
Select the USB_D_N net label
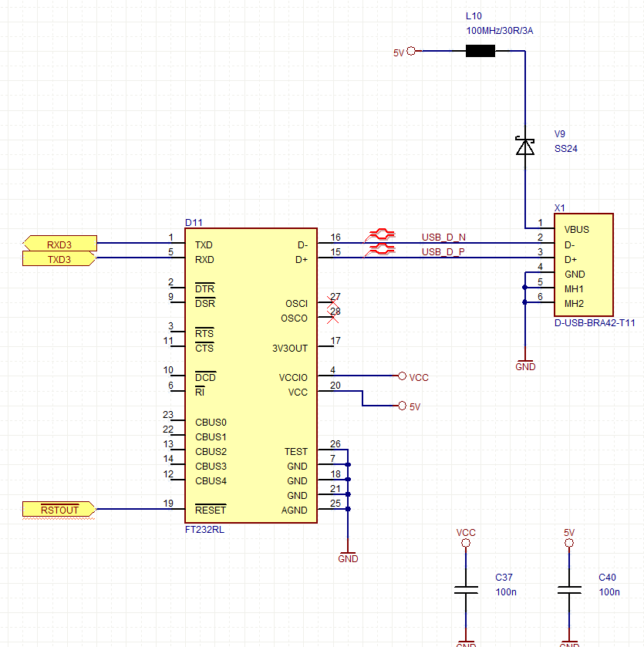click(443, 238)
